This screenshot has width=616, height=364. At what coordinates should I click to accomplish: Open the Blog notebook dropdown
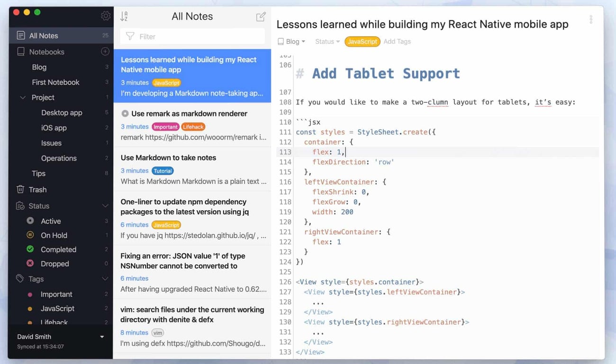coord(291,41)
